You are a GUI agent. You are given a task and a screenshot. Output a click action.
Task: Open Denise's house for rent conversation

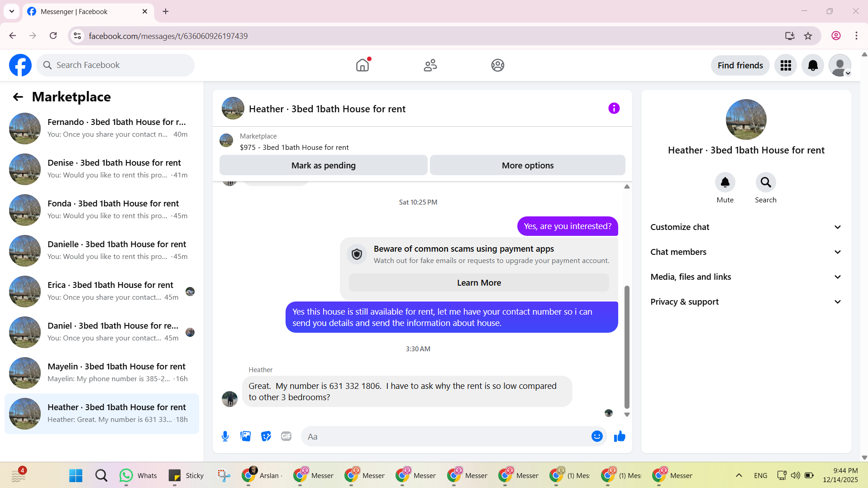102,169
